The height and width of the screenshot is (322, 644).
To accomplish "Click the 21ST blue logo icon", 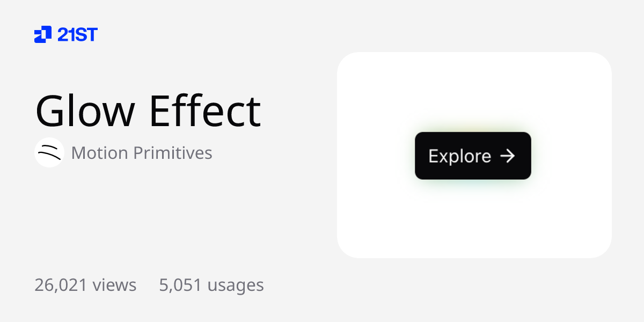I will (x=43, y=34).
